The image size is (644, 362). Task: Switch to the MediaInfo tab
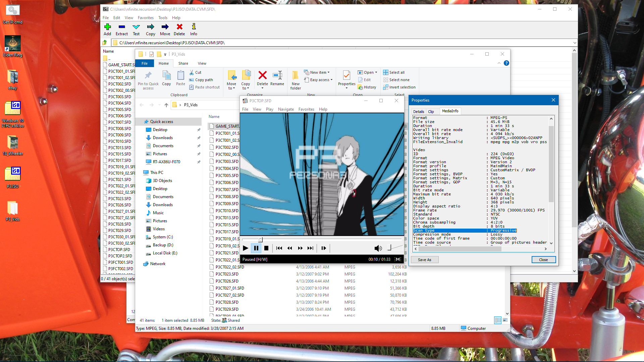coord(450,111)
